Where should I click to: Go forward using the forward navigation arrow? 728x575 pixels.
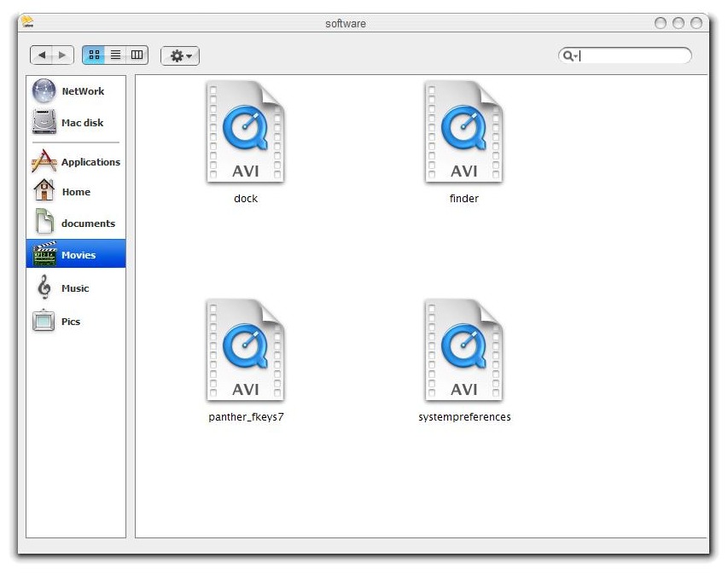click(61, 55)
